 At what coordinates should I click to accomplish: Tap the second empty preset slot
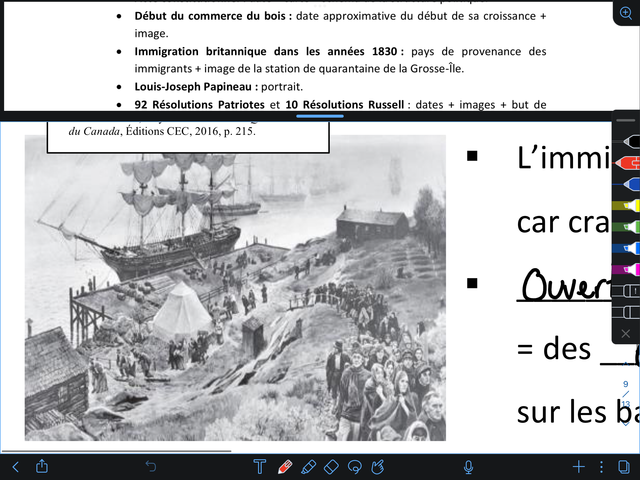(x=626, y=313)
